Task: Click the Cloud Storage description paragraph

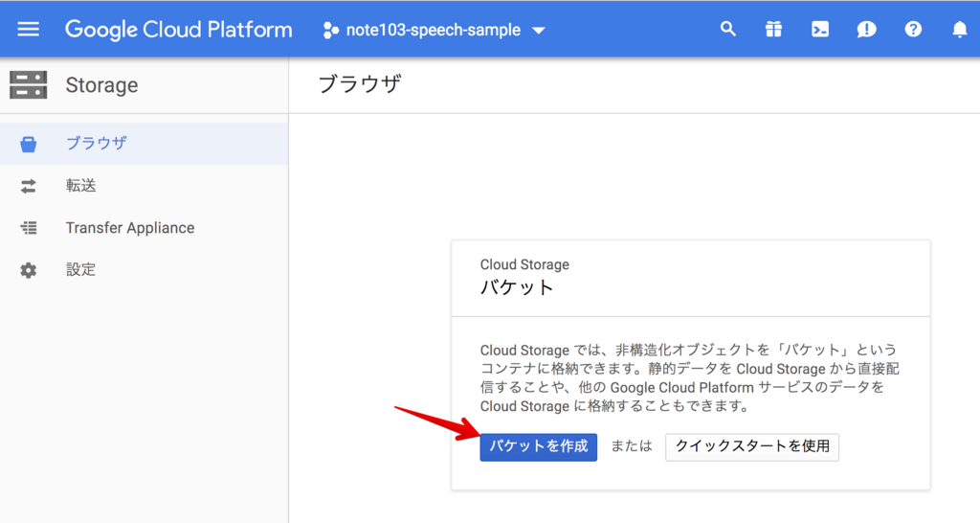Action: 689,377
